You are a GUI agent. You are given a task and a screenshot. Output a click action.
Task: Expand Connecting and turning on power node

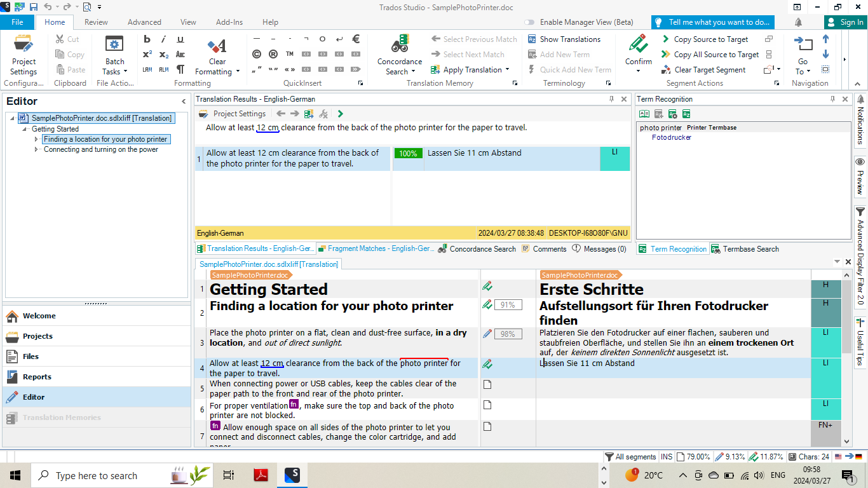(x=36, y=149)
